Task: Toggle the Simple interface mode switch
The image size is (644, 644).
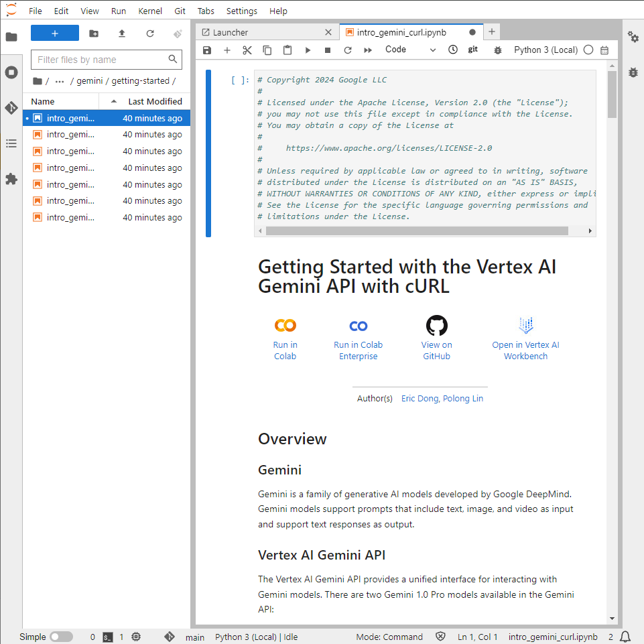Action: pyautogui.click(x=61, y=637)
